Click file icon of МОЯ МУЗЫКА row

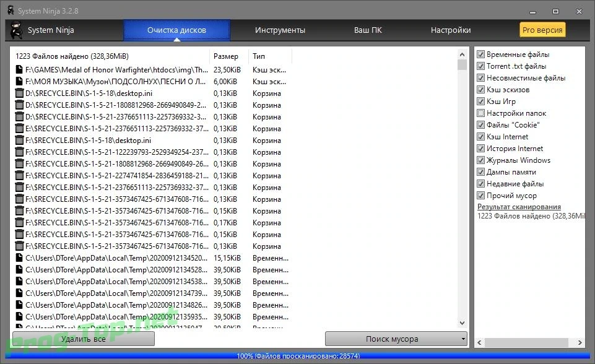pos(19,81)
